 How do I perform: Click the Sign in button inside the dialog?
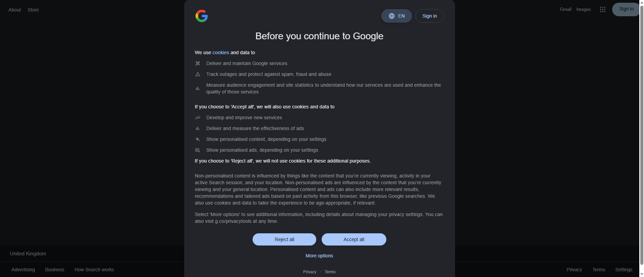pyautogui.click(x=430, y=16)
